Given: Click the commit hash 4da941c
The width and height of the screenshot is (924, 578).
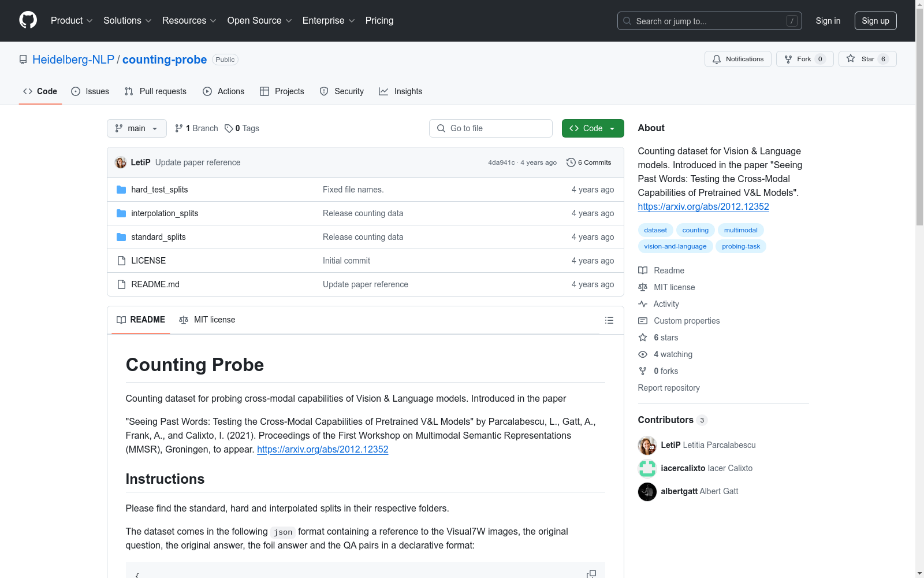Looking at the screenshot, I should (501, 162).
